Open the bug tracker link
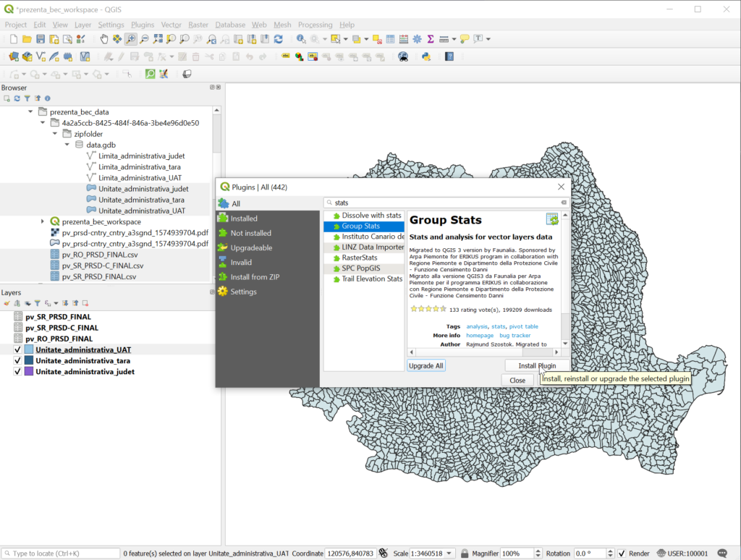Image resolution: width=741 pixels, height=560 pixels. (x=515, y=336)
